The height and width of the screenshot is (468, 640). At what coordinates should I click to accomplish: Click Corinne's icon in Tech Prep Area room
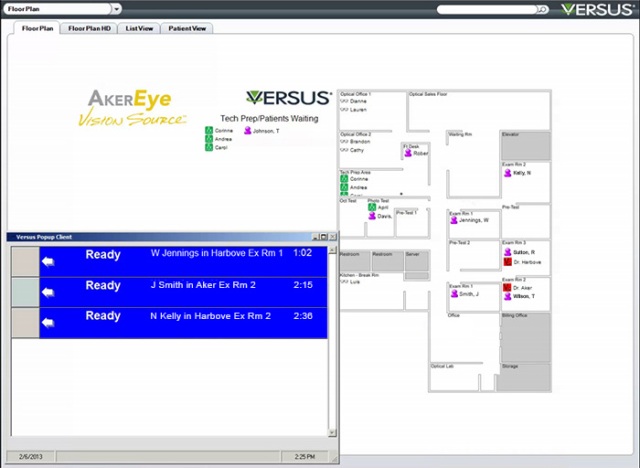344,179
